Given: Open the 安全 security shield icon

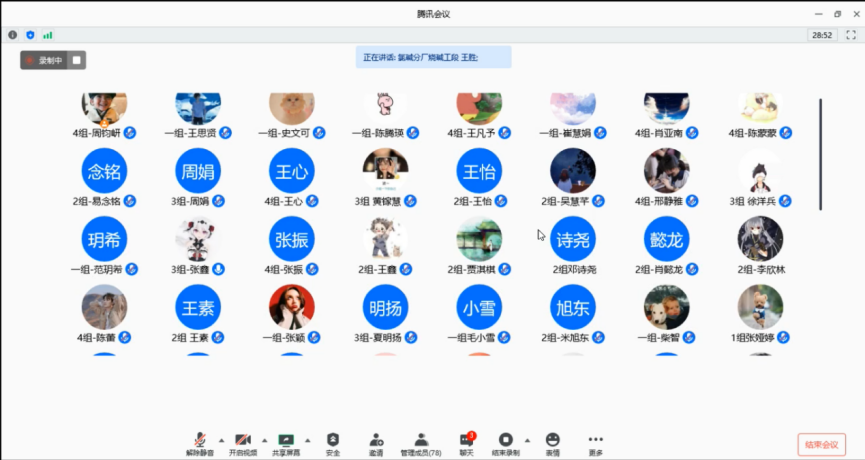Looking at the screenshot, I should [333, 440].
